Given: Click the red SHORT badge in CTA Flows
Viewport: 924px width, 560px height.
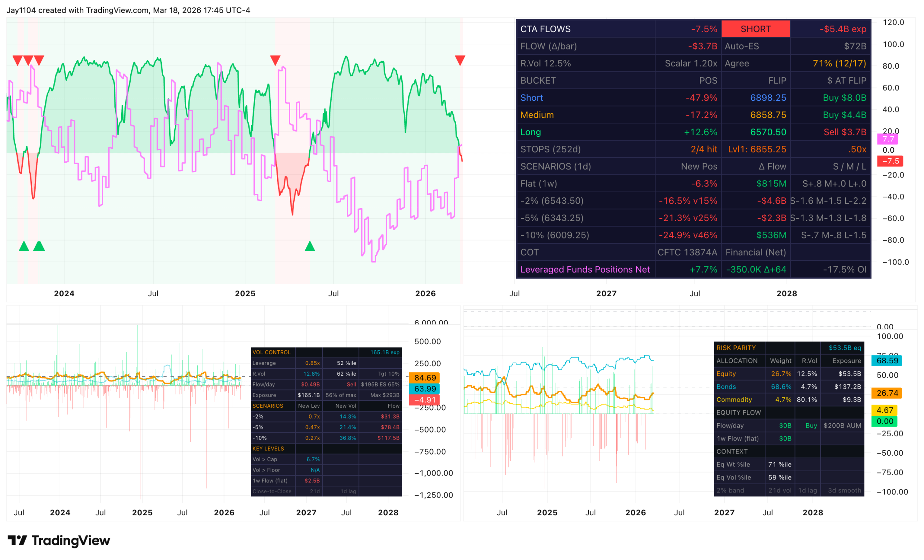Looking at the screenshot, I should pos(756,29).
